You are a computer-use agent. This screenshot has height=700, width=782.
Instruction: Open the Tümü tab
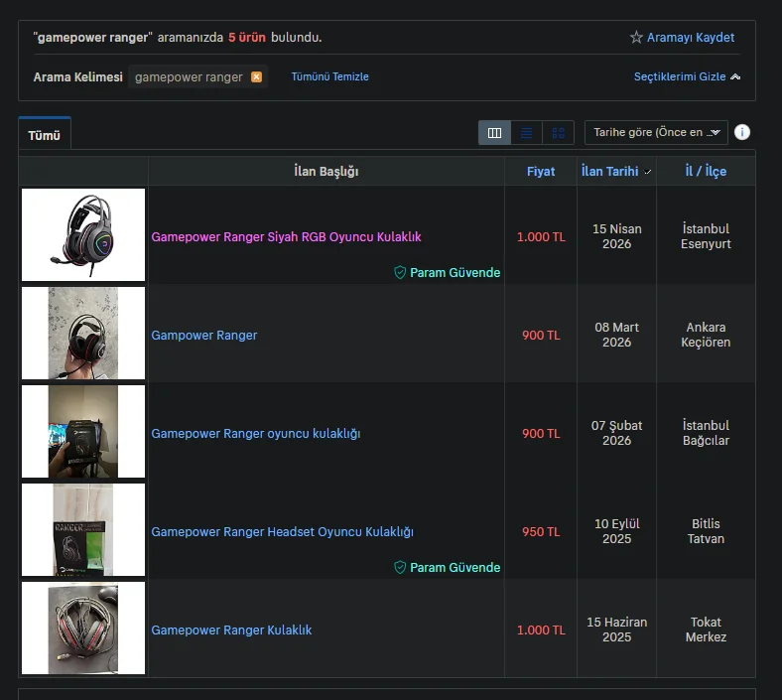point(45,135)
